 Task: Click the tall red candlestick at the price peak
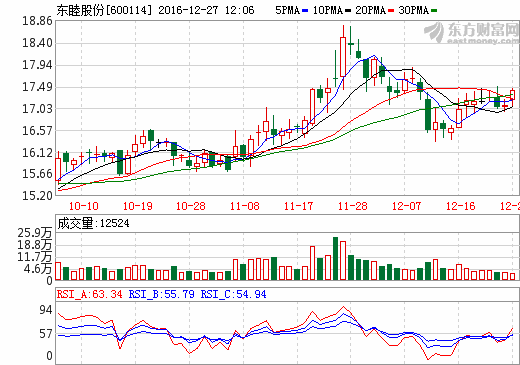coord(343,57)
